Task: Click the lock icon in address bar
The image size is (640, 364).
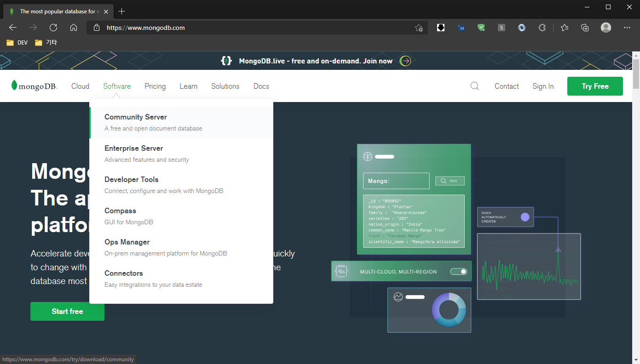Action: tap(97, 28)
